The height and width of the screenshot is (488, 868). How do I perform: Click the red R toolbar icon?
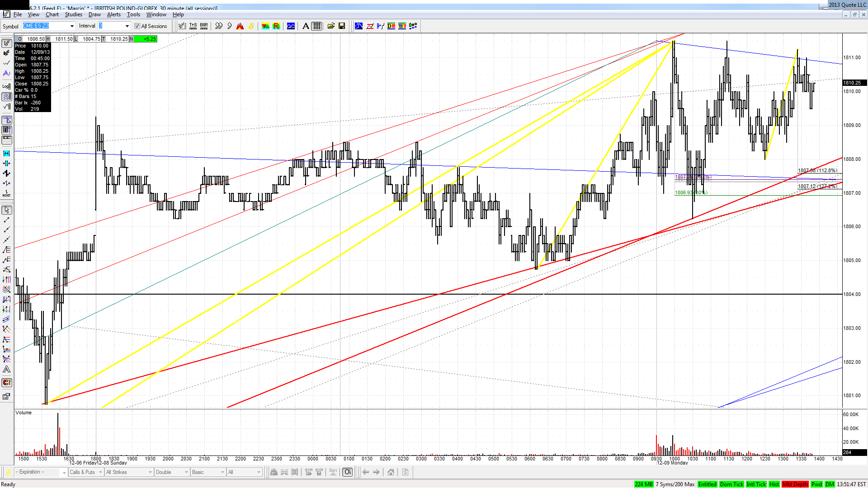point(276,26)
